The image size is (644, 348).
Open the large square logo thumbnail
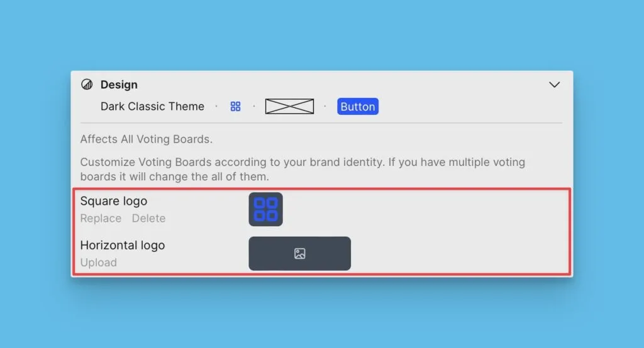265,209
